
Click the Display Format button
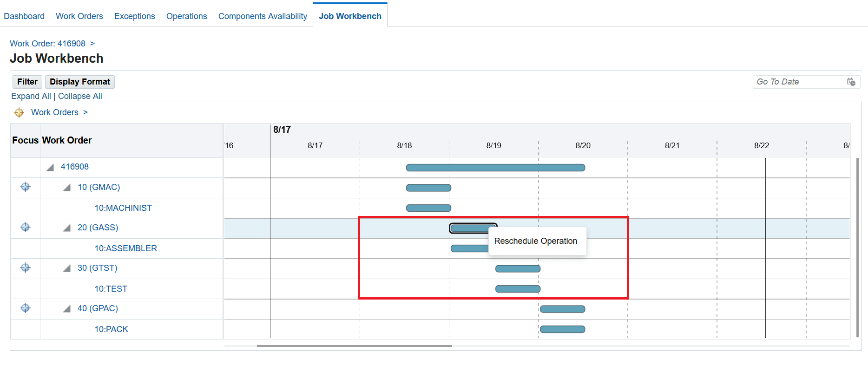pyautogui.click(x=80, y=82)
